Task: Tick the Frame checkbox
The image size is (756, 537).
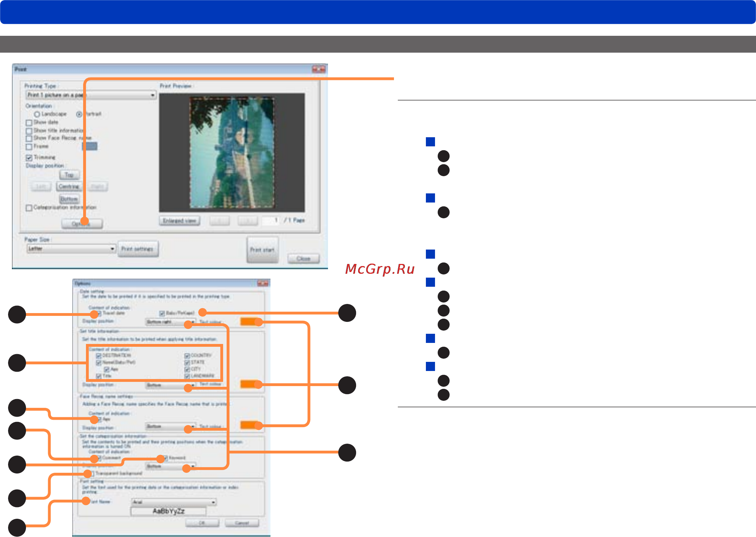Action: (x=29, y=147)
